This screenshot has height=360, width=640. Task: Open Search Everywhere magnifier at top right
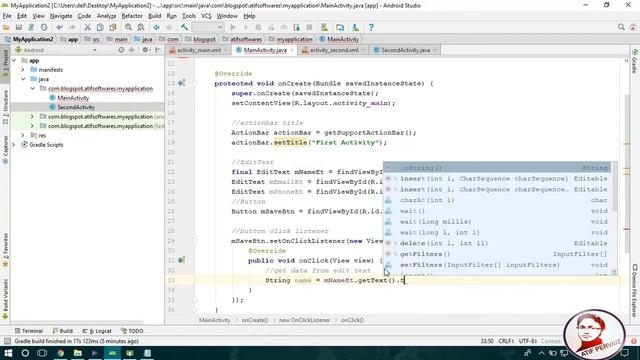tap(621, 27)
